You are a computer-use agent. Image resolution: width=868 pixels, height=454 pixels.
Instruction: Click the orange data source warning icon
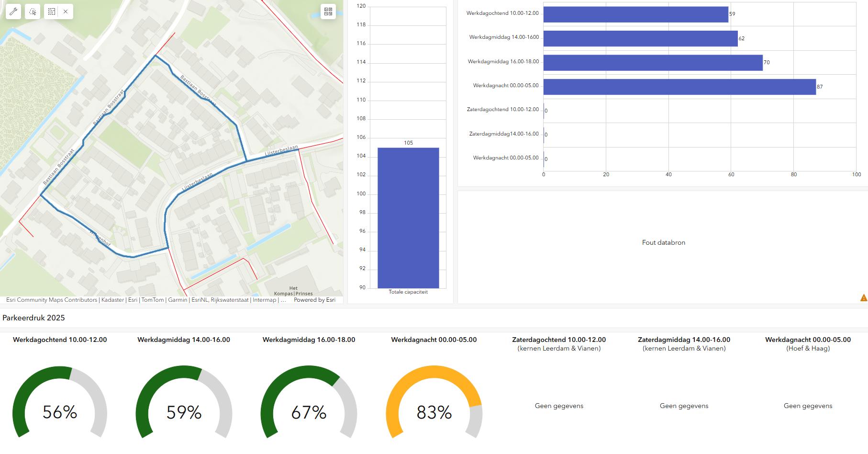[x=863, y=298]
